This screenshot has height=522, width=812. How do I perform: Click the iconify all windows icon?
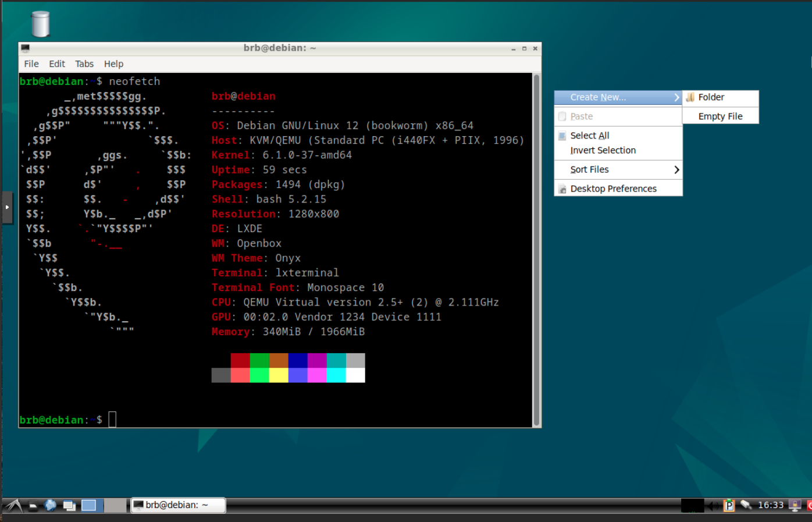[69, 506]
